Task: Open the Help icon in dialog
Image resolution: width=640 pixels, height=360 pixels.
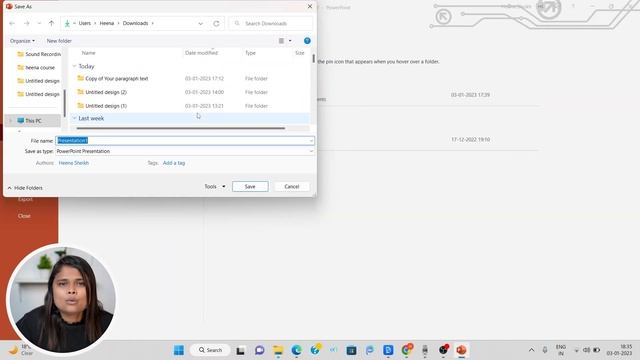Action: (x=307, y=41)
